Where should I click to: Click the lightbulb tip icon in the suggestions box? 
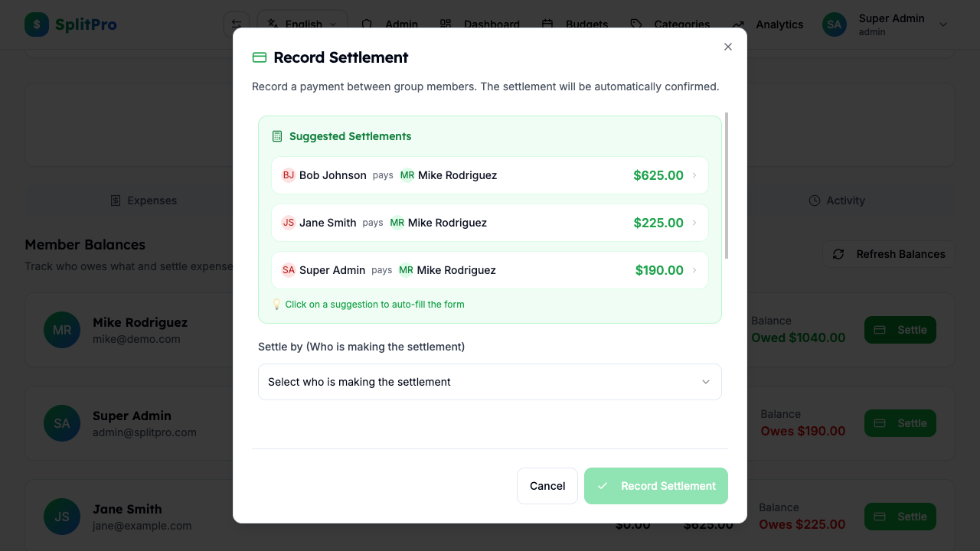tap(276, 304)
